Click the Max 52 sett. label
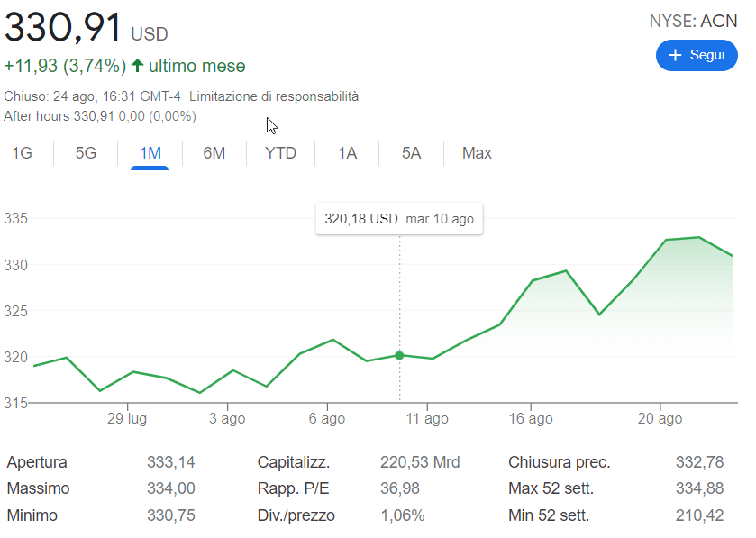This screenshot has height=538, width=756. click(x=551, y=488)
